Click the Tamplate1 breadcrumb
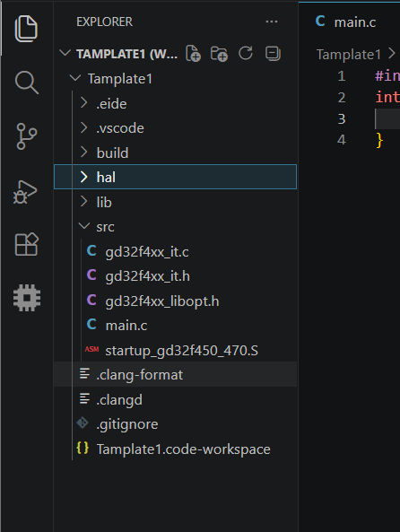The width and height of the screenshot is (400, 532). 349,55
